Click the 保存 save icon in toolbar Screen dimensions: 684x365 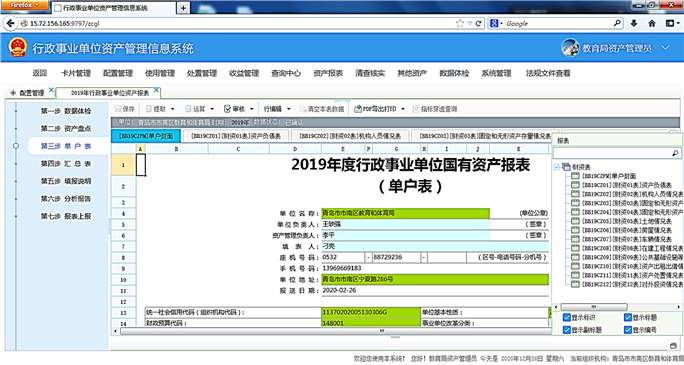(x=118, y=109)
